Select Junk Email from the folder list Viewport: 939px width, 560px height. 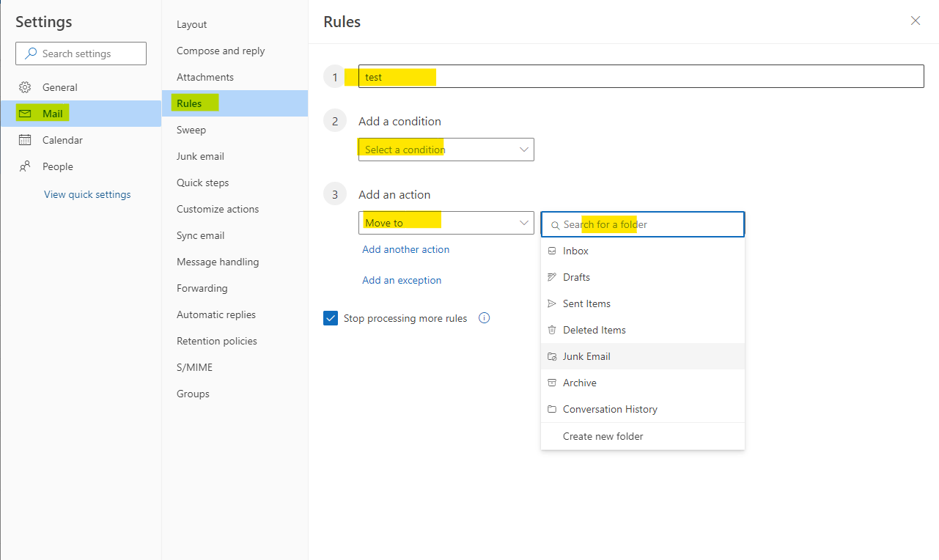(x=586, y=355)
